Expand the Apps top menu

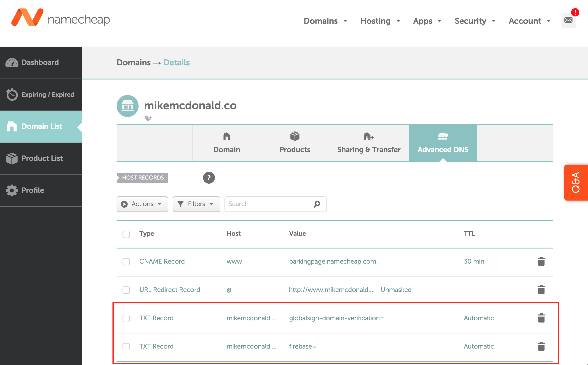click(427, 21)
